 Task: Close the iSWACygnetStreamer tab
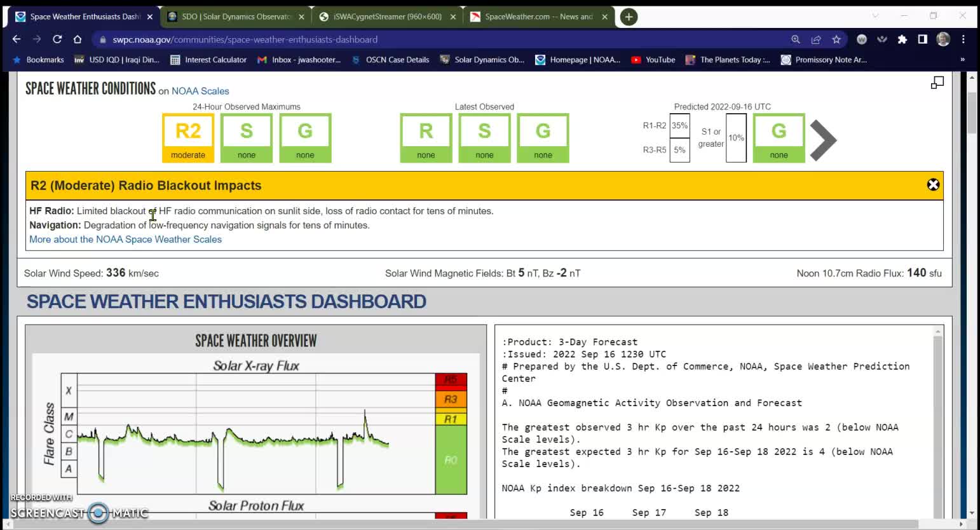(453, 17)
